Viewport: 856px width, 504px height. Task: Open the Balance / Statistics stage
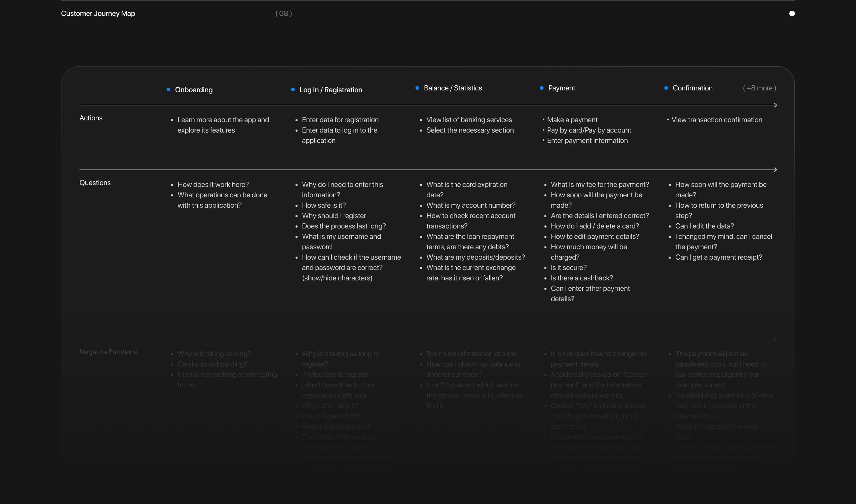(453, 88)
